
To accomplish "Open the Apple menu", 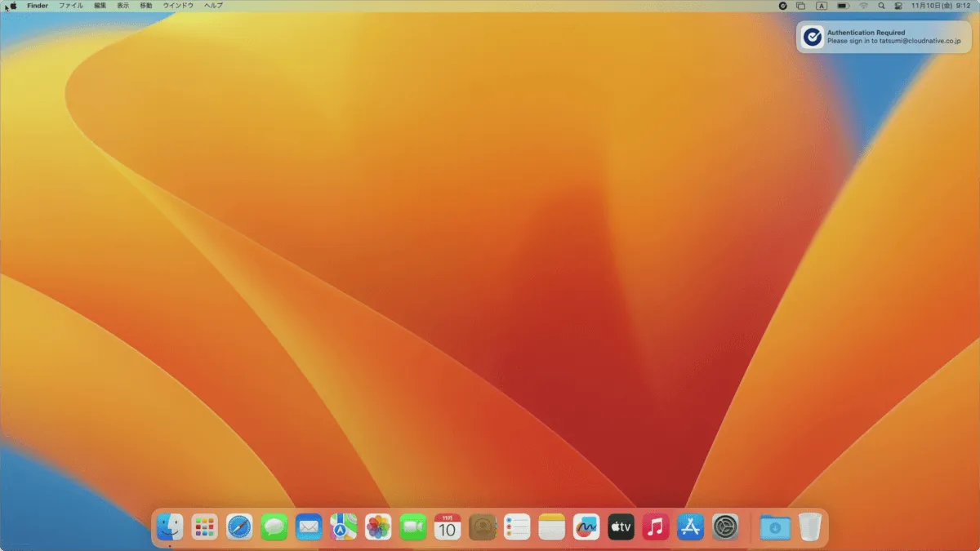I will point(12,6).
